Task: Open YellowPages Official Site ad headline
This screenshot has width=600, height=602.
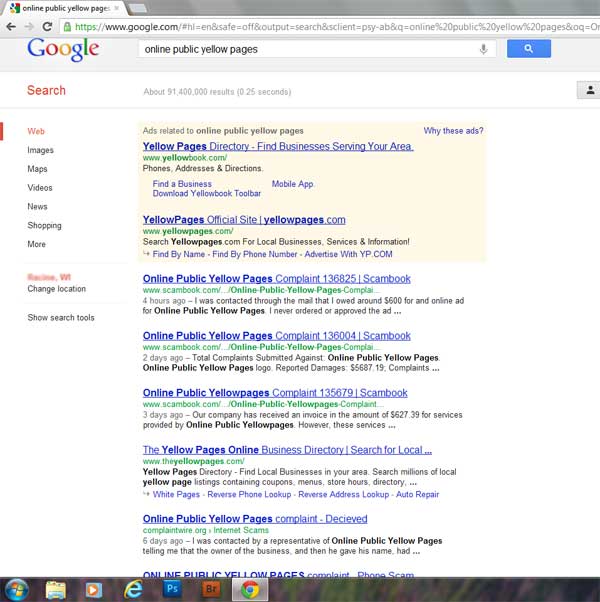Action: point(244,220)
